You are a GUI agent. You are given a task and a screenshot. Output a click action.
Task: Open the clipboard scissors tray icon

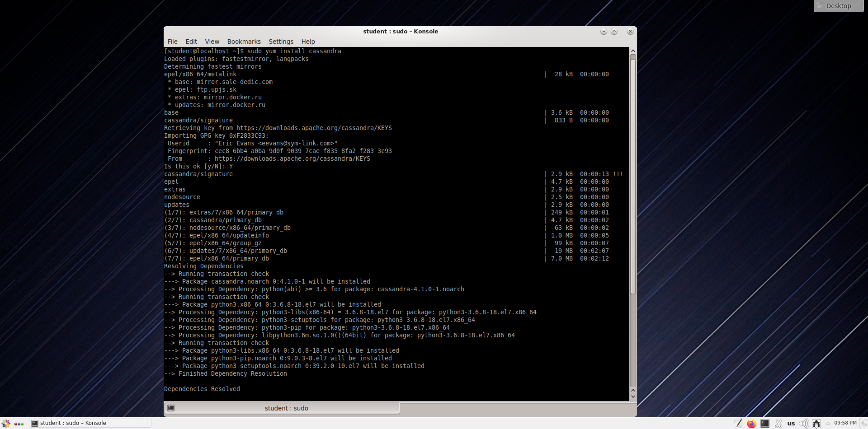[778, 424]
